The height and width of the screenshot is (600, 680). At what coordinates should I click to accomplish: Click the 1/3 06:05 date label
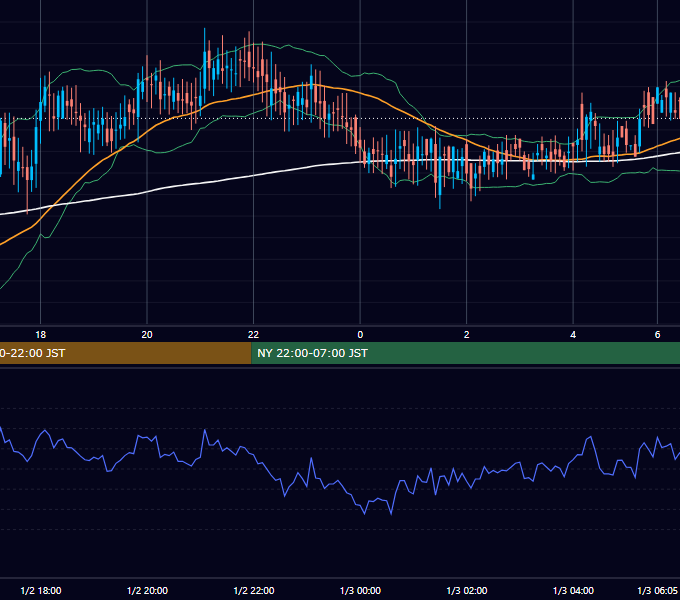pos(657,590)
